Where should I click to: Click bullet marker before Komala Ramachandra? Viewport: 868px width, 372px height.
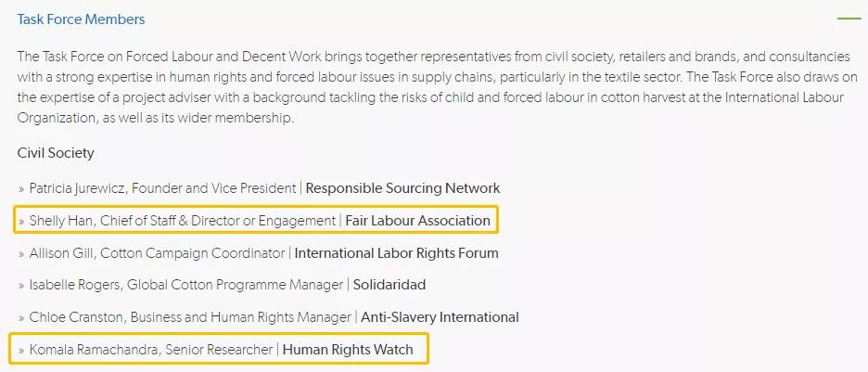(x=21, y=351)
